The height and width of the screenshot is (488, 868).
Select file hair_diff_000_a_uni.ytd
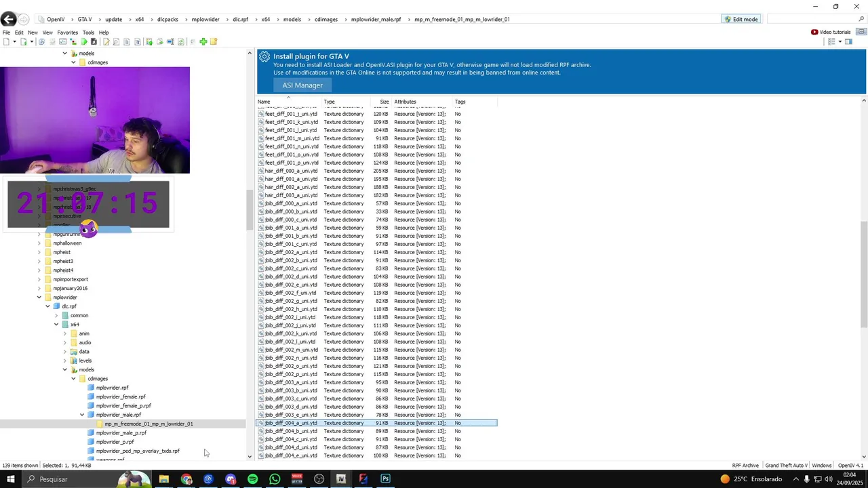coord(291,171)
